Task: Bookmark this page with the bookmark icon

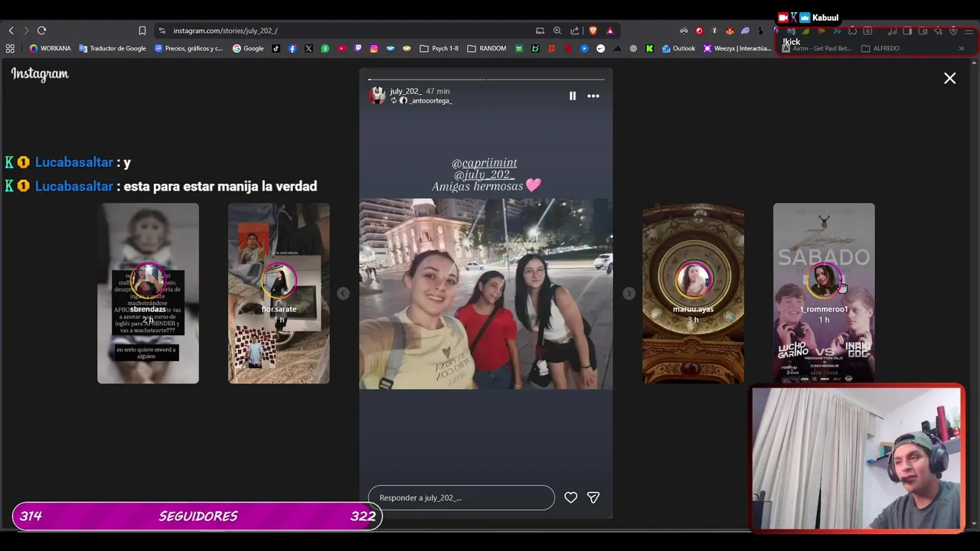Action: pyautogui.click(x=142, y=31)
